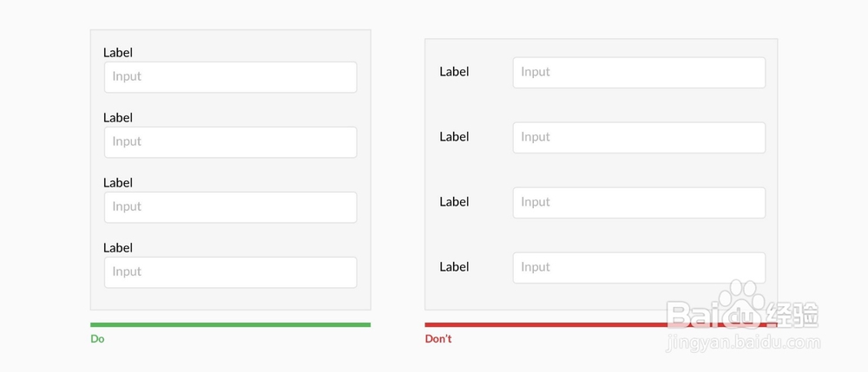This screenshot has width=868, height=372.
Task: Click the green "Do" caption text
Action: (97, 339)
